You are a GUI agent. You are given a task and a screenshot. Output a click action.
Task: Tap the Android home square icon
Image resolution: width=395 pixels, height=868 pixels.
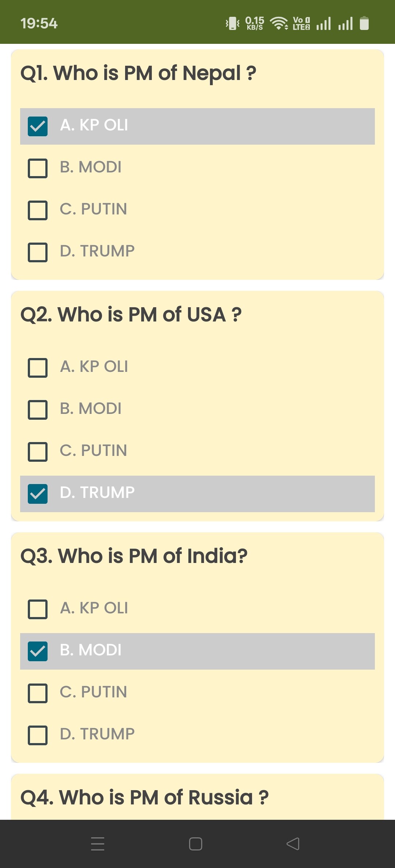196,844
